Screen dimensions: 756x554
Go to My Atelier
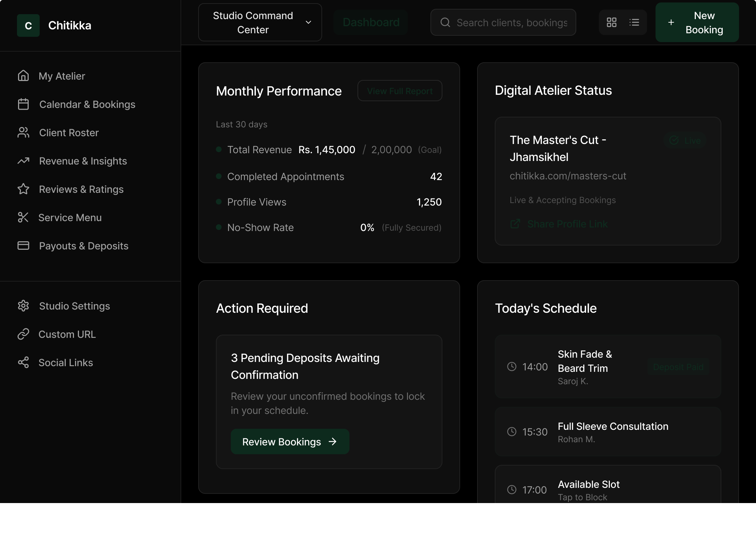pos(90,76)
